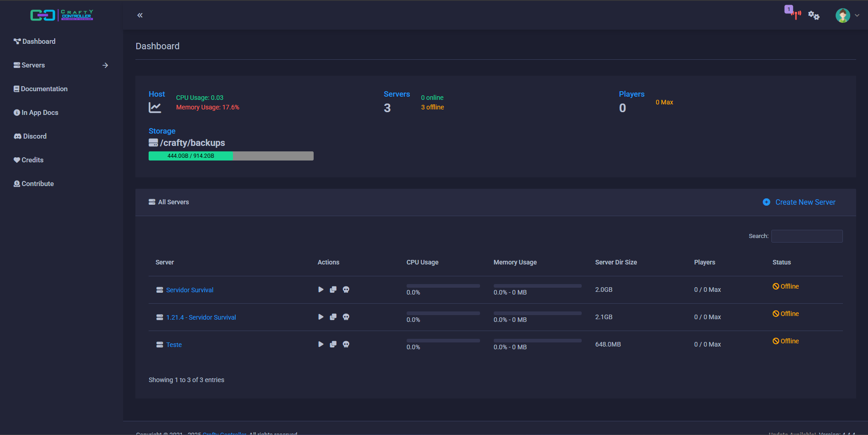Clone the Teste server
868x435 pixels.
[333, 344]
